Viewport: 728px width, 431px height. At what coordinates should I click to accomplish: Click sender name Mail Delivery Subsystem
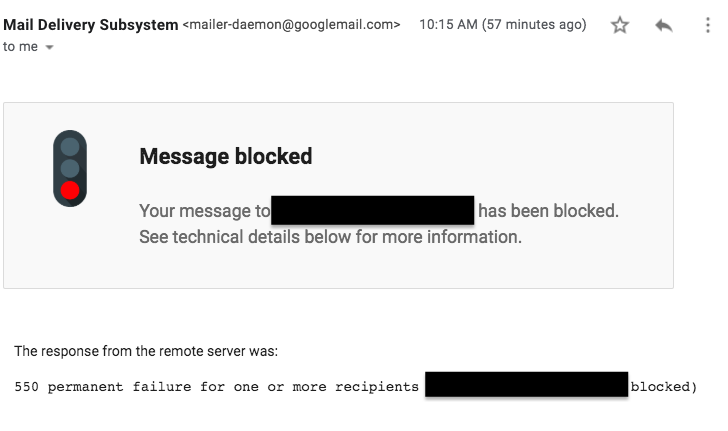tap(91, 23)
